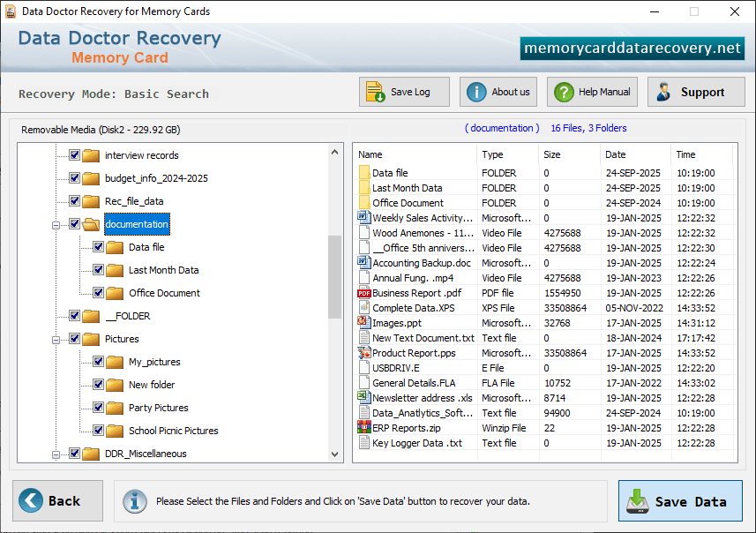Click the Accounting Backup.doc Word icon

point(364,262)
